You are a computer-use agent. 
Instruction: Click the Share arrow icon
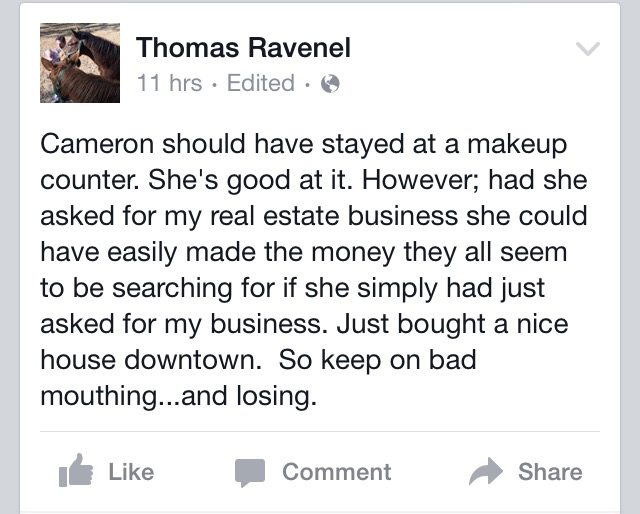pos(486,471)
